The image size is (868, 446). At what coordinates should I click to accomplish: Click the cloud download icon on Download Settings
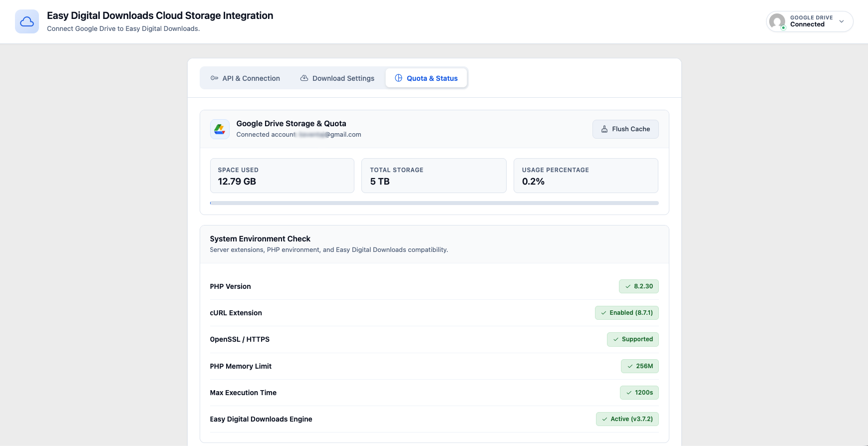point(304,78)
